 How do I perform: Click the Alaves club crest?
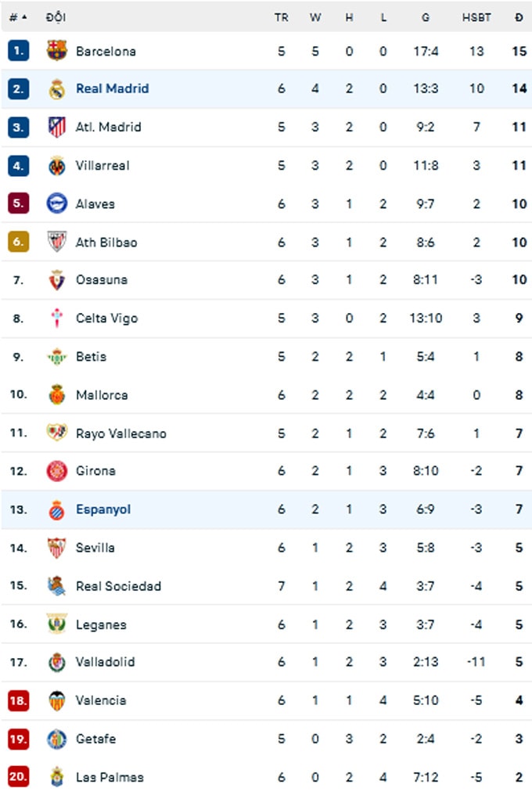tap(57, 203)
